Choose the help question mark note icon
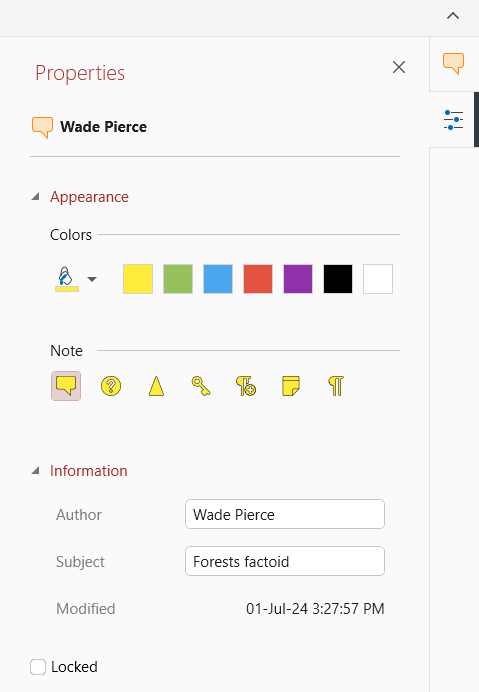The image size is (479, 692). click(111, 386)
